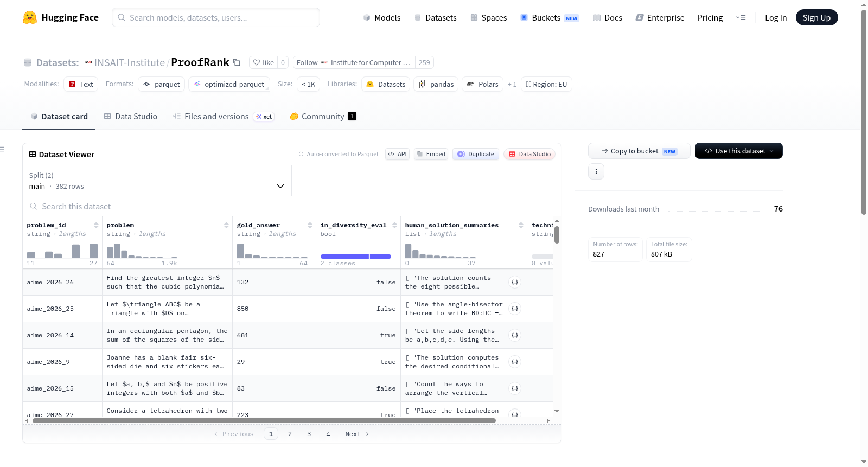
Task: Open the Dataset card tab
Action: 59,116
